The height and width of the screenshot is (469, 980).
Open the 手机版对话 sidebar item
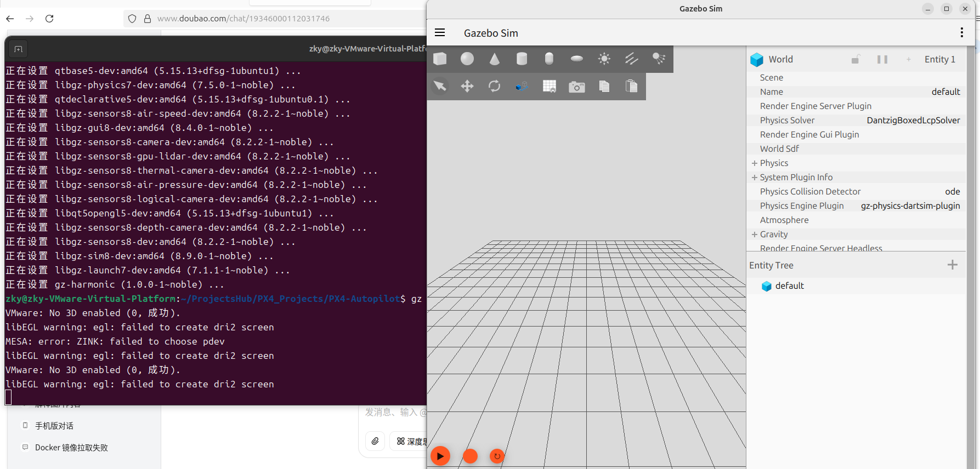pos(54,426)
